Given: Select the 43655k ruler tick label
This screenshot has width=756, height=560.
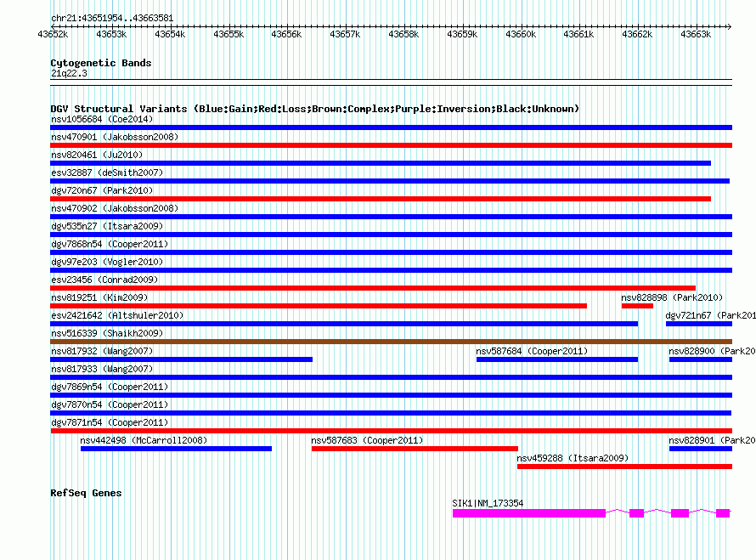Looking at the screenshot, I should [228, 34].
